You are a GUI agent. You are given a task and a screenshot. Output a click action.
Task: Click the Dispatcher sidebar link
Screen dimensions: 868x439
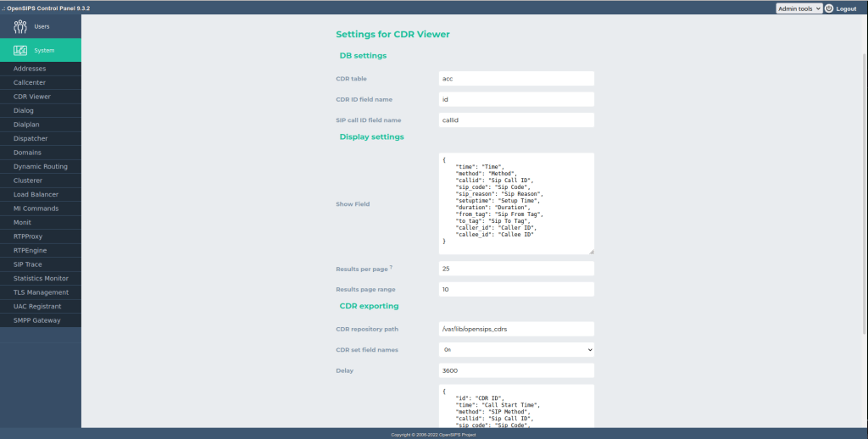31,138
